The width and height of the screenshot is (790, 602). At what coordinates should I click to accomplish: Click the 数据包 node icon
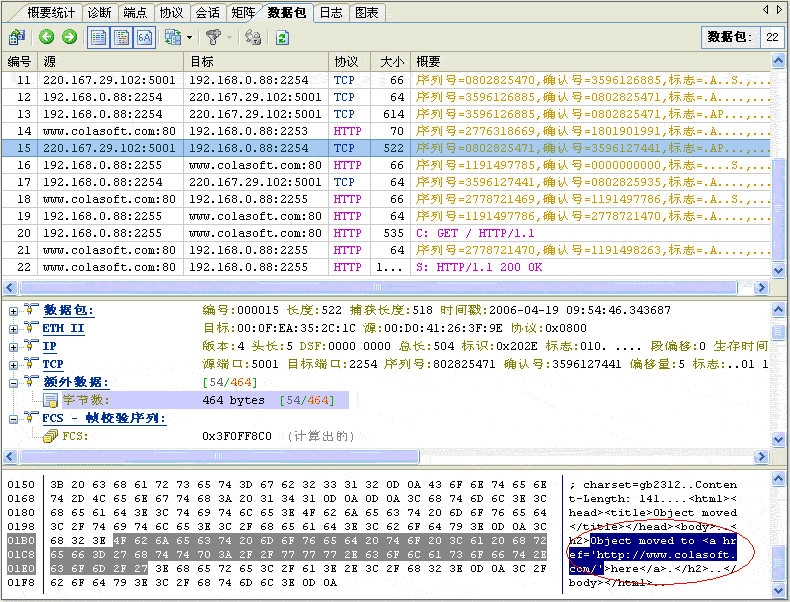click(x=31, y=309)
